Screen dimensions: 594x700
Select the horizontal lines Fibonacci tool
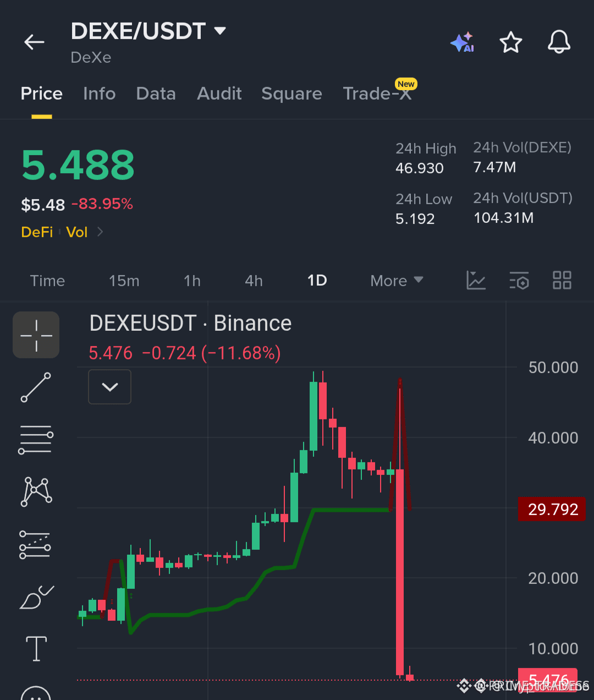(x=36, y=439)
